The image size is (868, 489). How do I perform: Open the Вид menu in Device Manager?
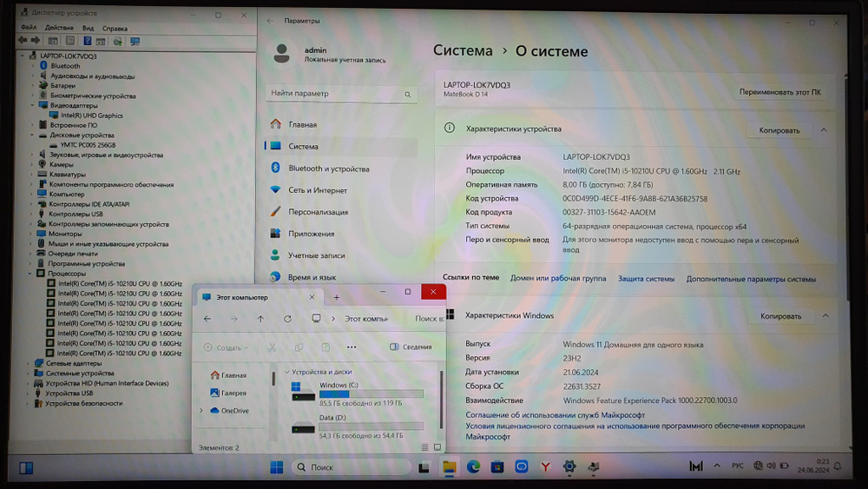(88, 28)
